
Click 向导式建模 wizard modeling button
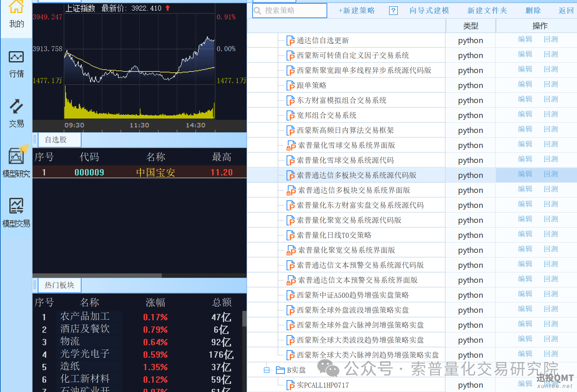(x=429, y=11)
